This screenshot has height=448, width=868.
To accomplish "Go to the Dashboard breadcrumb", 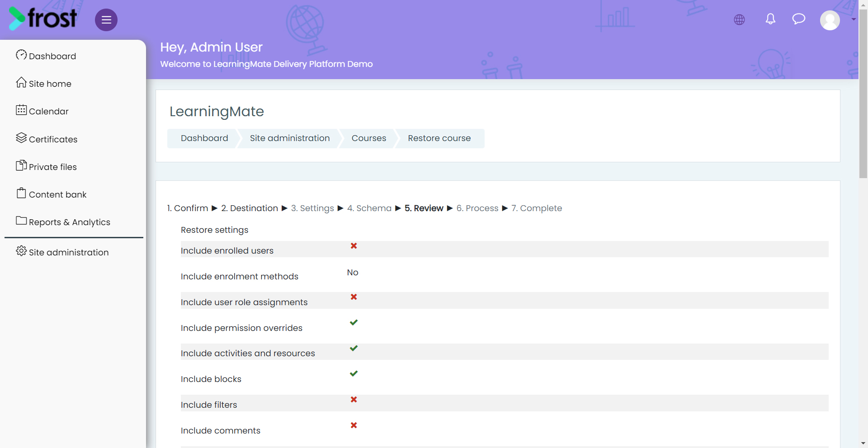I will [204, 138].
